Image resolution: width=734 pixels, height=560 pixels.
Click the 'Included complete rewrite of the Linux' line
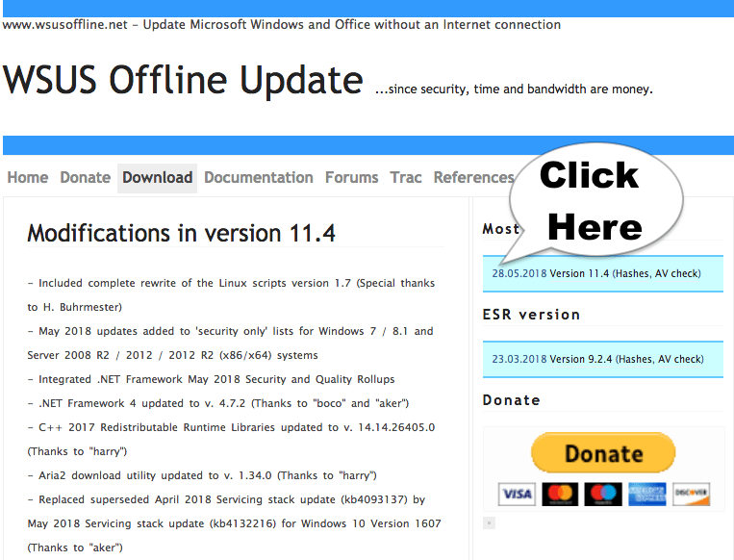[x=231, y=283]
